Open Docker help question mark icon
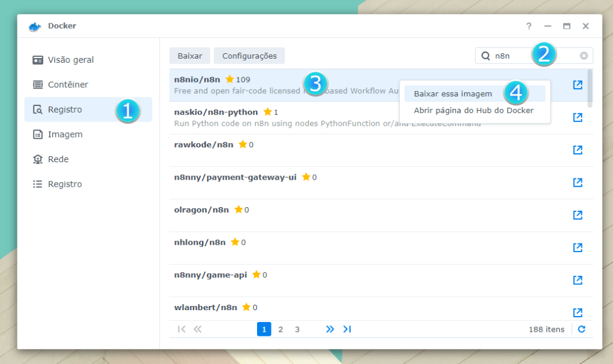 pyautogui.click(x=529, y=26)
